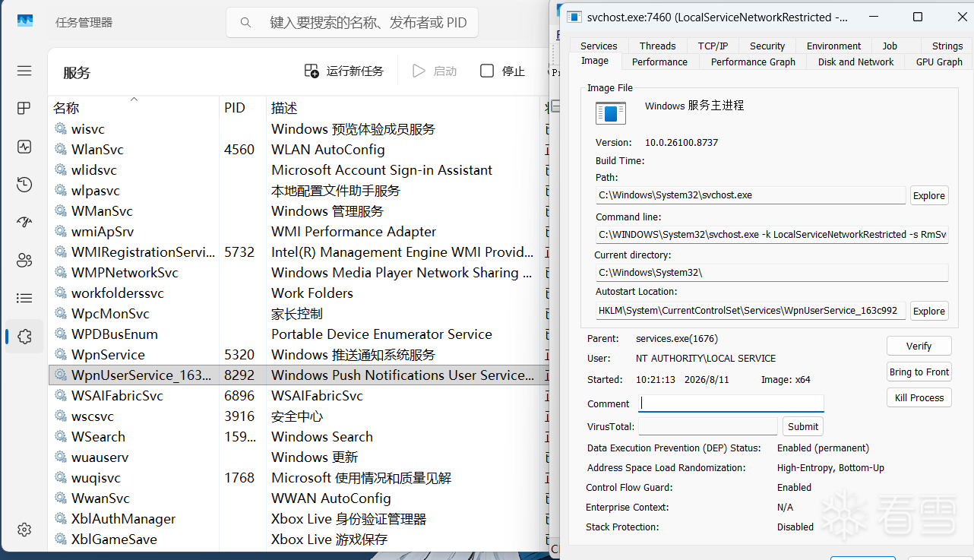Click the Current directory field
The width and height of the screenshot is (974, 560).
click(x=772, y=272)
